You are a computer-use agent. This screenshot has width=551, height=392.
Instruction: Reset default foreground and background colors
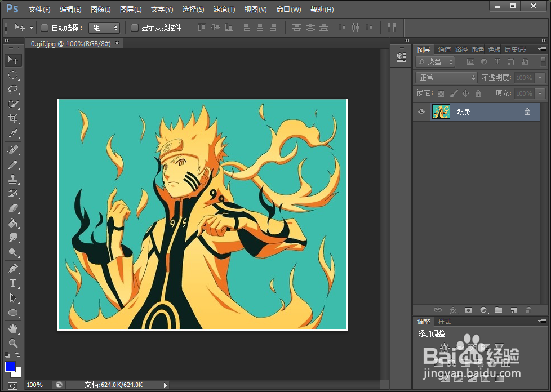[x=7, y=355]
